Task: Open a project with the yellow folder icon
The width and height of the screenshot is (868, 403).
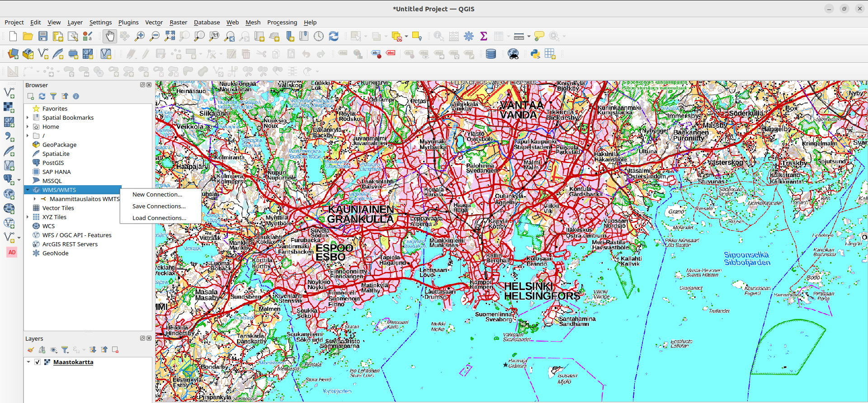Action: tap(28, 36)
